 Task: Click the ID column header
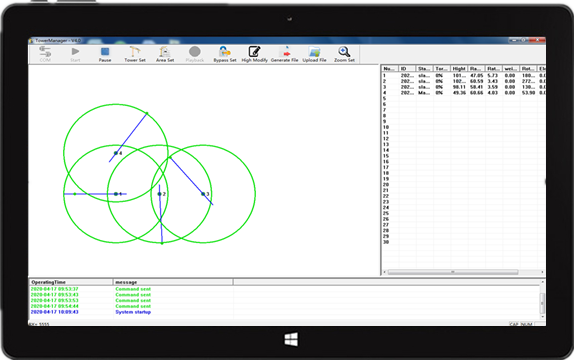click(x=407, y=68)
